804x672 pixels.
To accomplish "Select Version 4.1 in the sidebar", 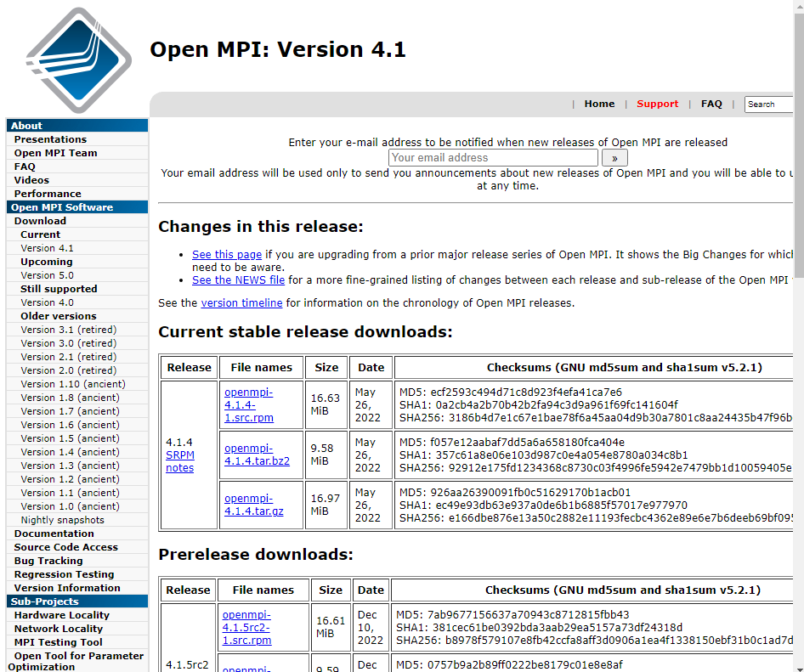I will (x=47, y=248).
